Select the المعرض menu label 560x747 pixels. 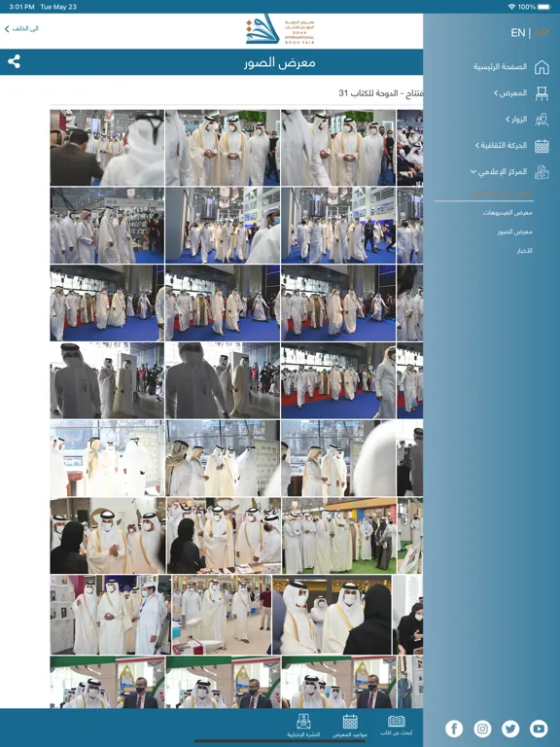click(513, 93)
